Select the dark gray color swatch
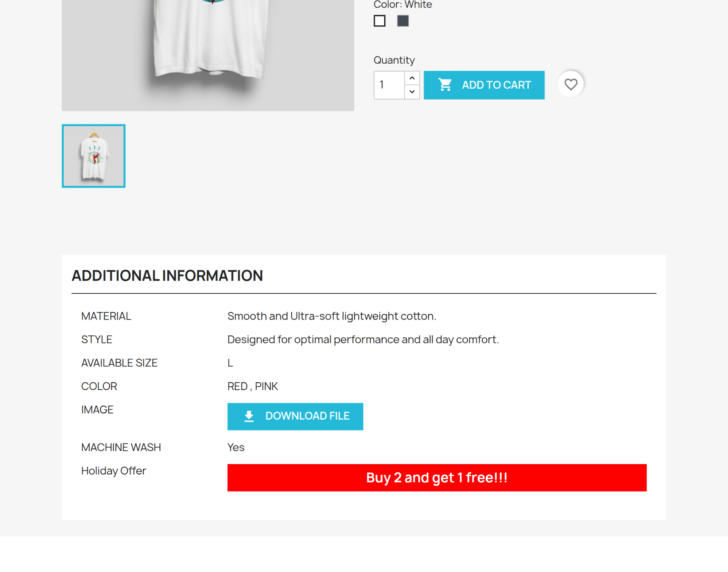728x572 pixels. click(x=403, y=21)
